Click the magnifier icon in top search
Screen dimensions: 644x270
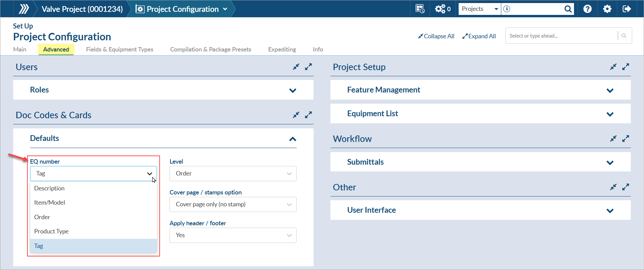pos(568,9)
